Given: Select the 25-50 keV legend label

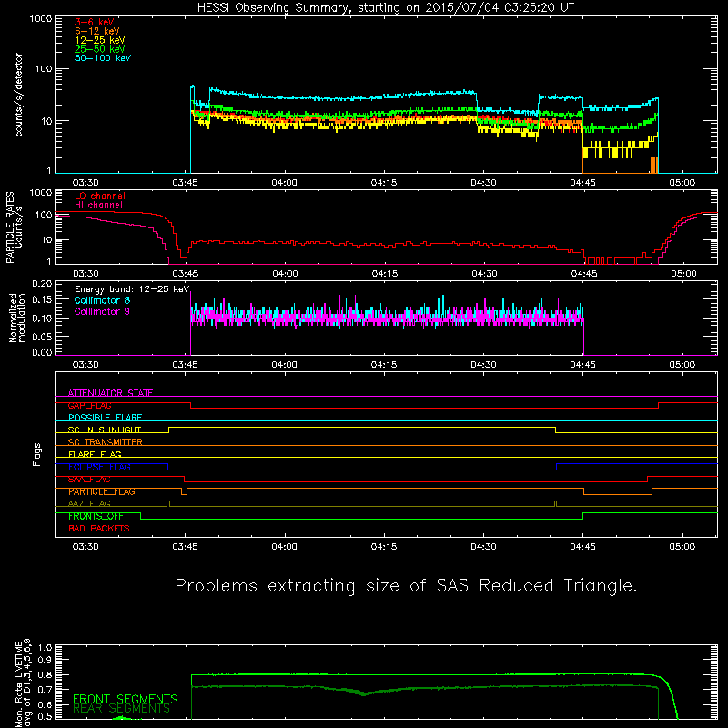Looking at the screenshot, I should pos(100,49).
